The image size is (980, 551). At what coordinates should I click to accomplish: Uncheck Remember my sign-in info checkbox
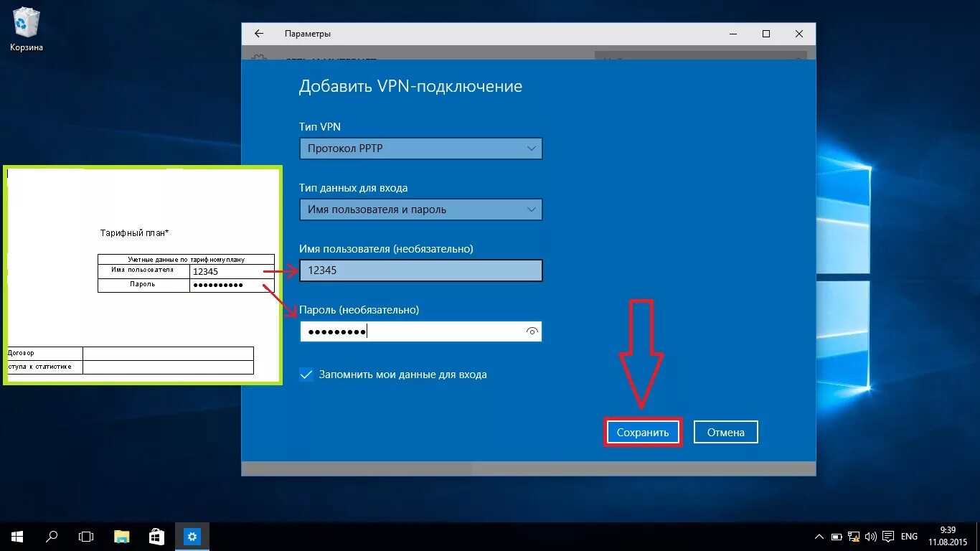coord(306,375)
